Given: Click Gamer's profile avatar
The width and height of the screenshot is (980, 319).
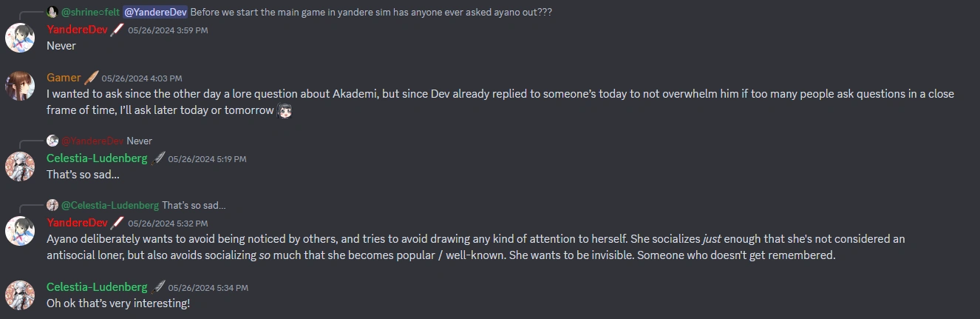Looking at the screenshot, I should (x=20, y=85).
